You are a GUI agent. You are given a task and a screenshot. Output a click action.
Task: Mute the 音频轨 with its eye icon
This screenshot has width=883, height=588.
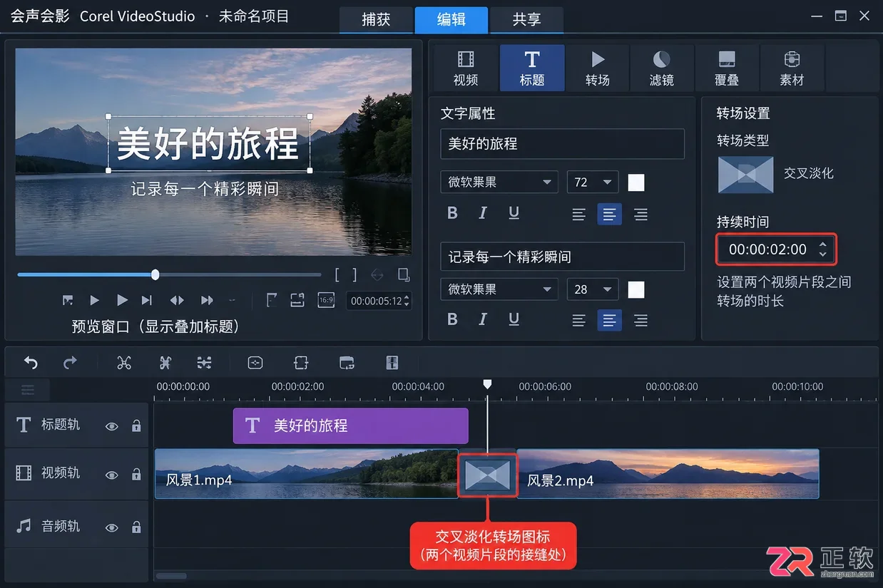[112, 528]
